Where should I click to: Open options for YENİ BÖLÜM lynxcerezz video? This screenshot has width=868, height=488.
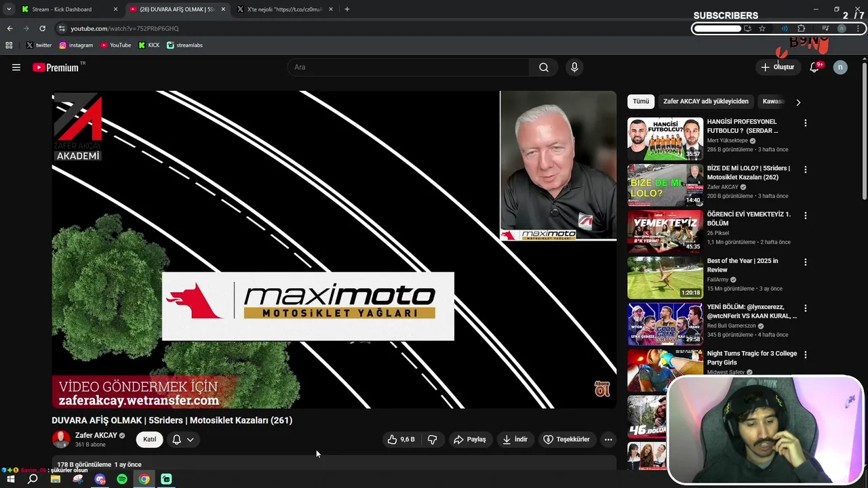pos(806,308)
